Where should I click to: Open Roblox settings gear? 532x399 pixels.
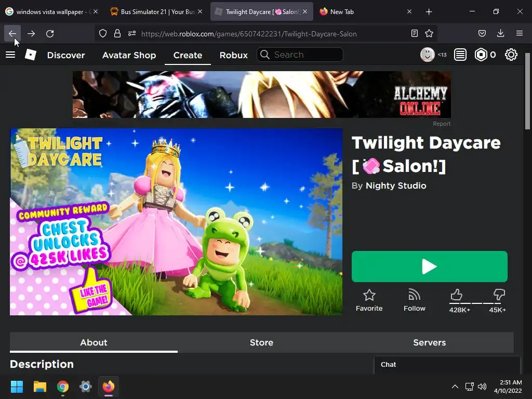pyautogui.click(x=511, y=55)
